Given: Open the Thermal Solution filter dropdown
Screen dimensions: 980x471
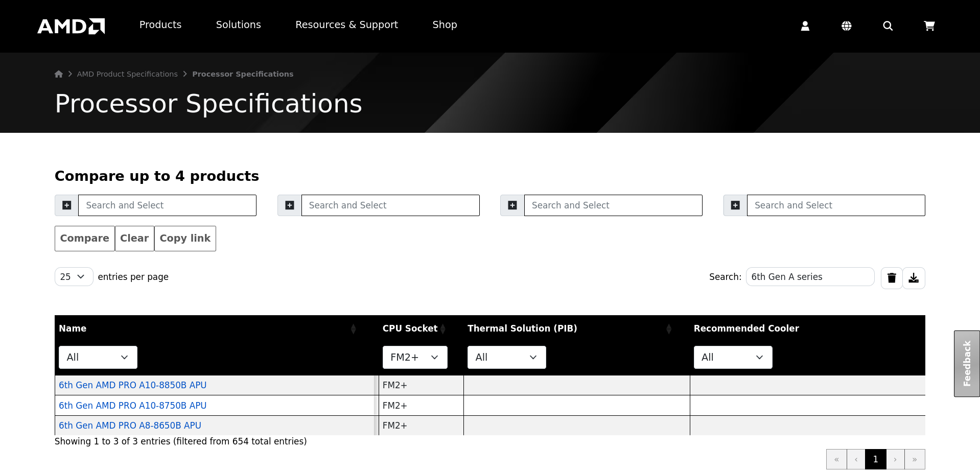Looking at the screenshot, I should click(507, 358).
